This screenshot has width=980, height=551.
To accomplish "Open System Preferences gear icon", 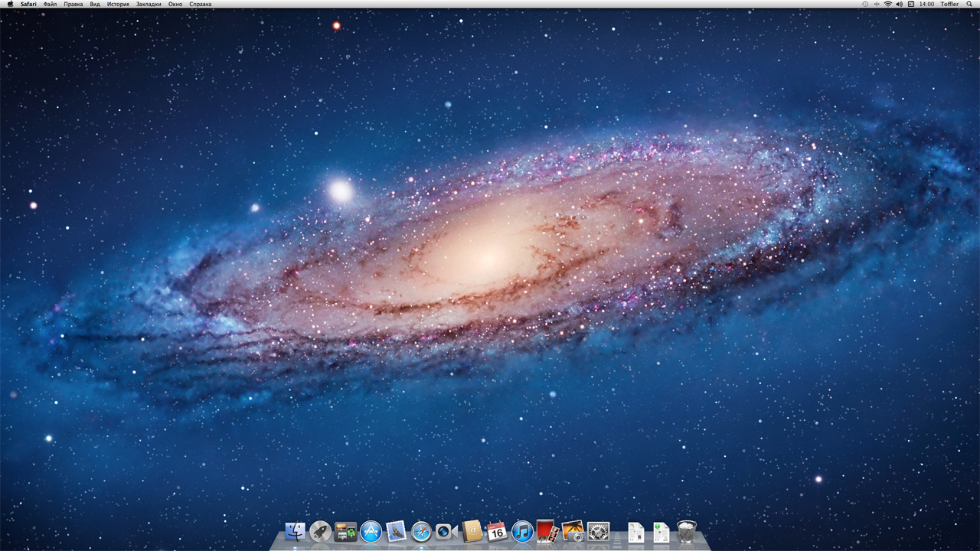I will [598, 531].
